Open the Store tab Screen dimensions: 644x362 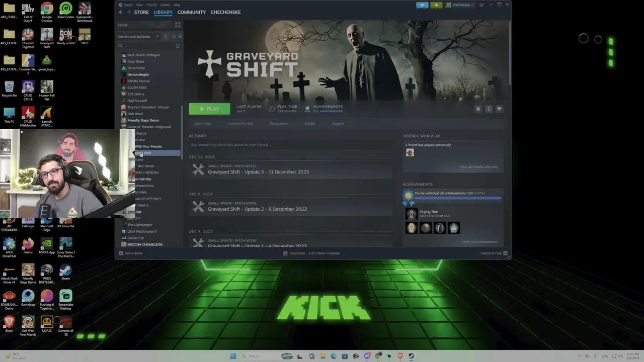click(x=141, y=12)
